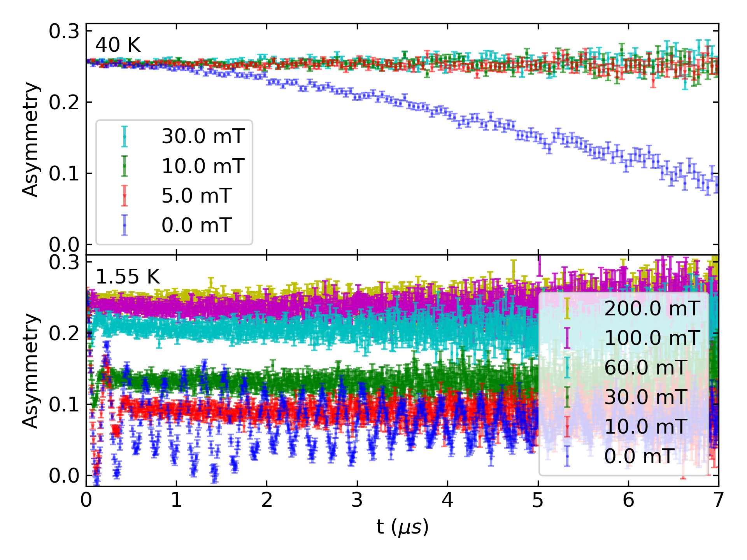747x560 pixels.
Task: Click the x-axis label t (μs)
Action: 402,527
